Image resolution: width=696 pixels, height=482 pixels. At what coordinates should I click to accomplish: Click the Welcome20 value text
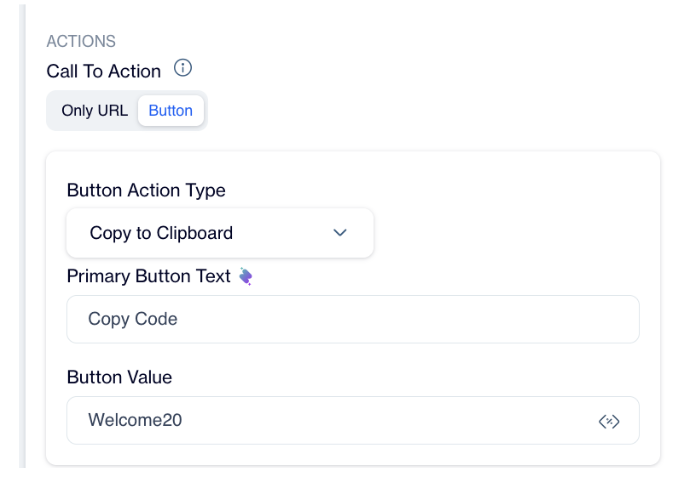tap(135, 421)
